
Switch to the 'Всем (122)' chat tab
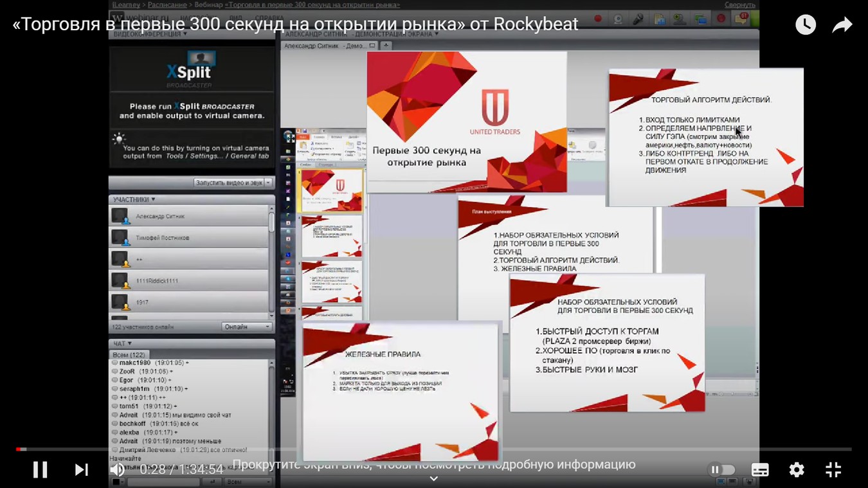pos(129,354)
